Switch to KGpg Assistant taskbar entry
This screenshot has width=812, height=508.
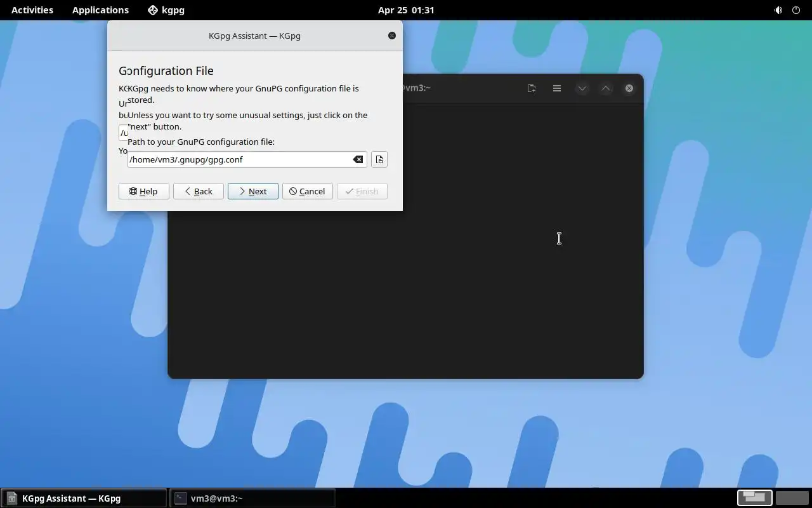tap(84, 498)
